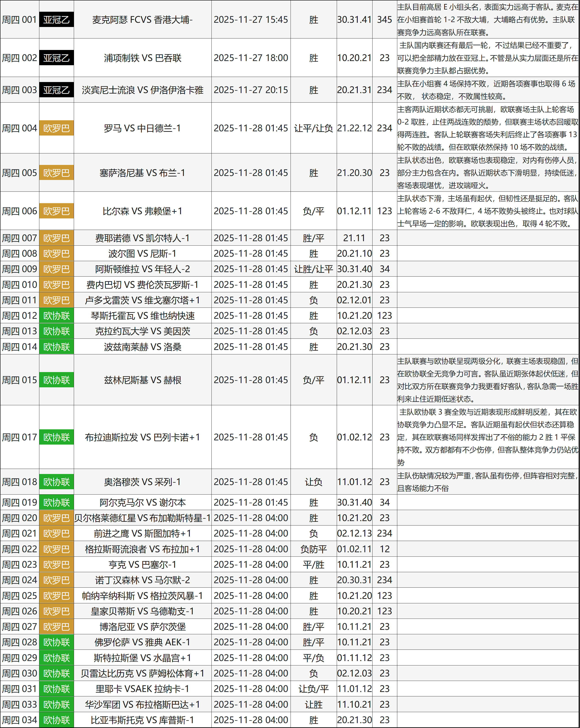Select the 周四 003 row number cell
Viewport: 580px width, 728px height.
20,90
